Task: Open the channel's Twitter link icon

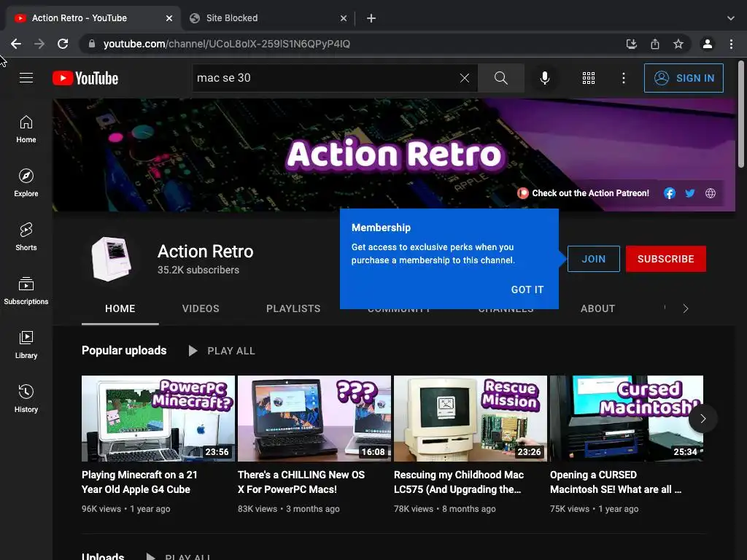Action: 690,193
